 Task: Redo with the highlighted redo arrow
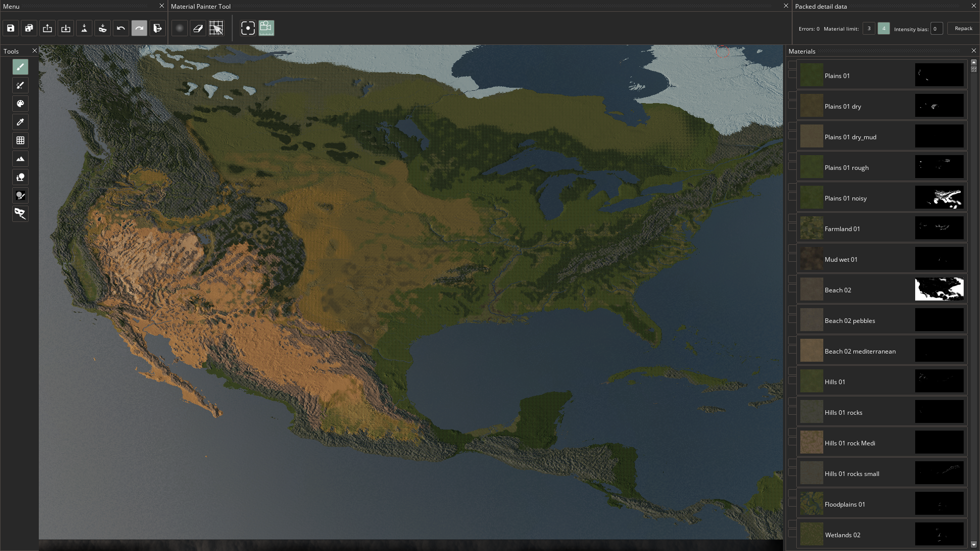click(x=139, y=28)
